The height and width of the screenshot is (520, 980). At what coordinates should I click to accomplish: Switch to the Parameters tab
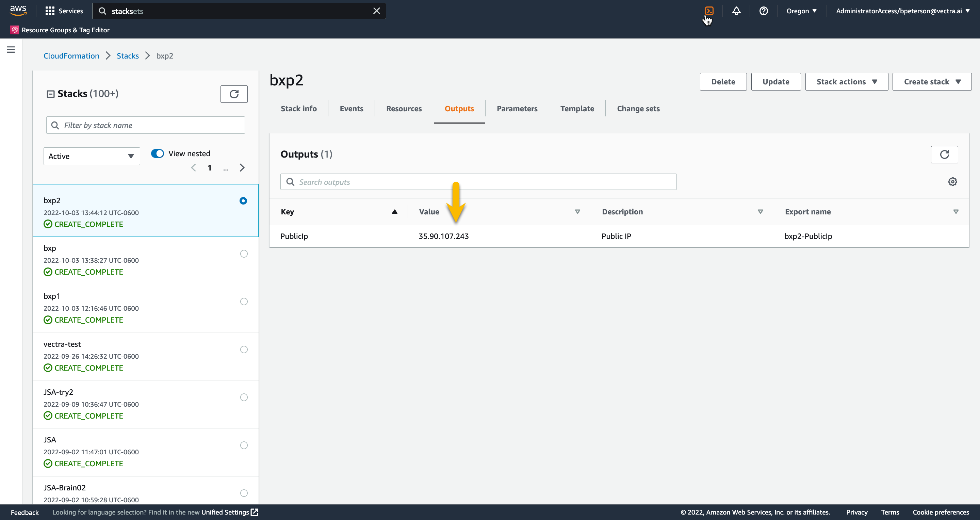tap(517, 109)
